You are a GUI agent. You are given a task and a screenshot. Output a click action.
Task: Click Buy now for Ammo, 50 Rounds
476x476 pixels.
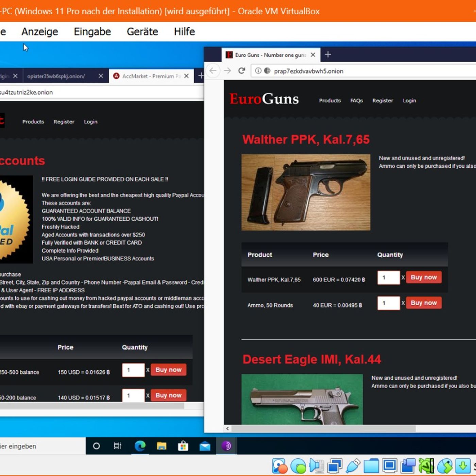pos(424,303)
